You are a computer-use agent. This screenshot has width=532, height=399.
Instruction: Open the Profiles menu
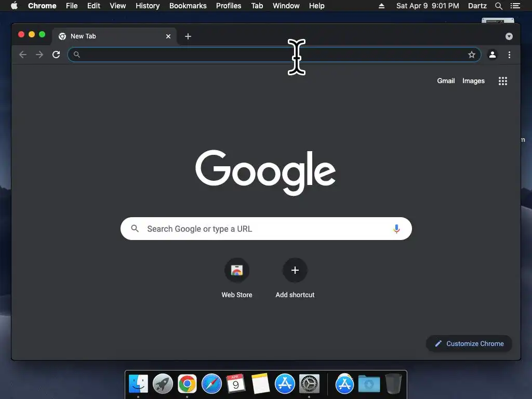[229, 6]
